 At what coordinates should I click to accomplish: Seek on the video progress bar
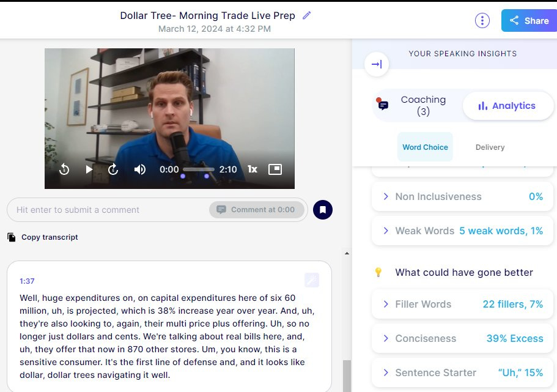tap(199, 169)
